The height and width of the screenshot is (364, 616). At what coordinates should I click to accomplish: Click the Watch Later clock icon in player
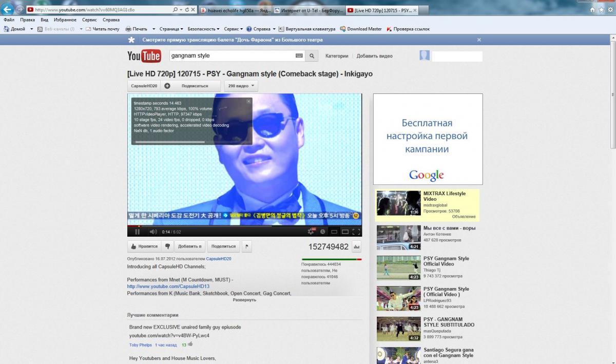pyautogui.click(x=322, y=232)
